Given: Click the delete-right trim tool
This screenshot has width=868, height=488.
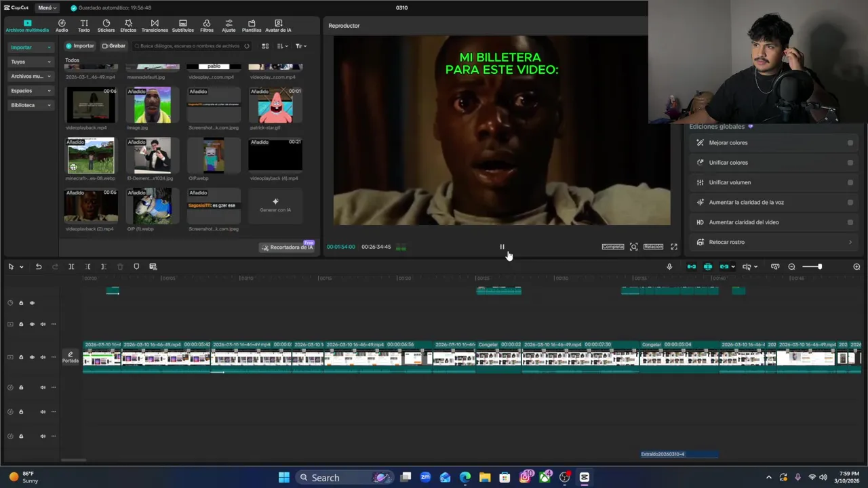Looking at the screenshot, I should [x=104, y=266].
